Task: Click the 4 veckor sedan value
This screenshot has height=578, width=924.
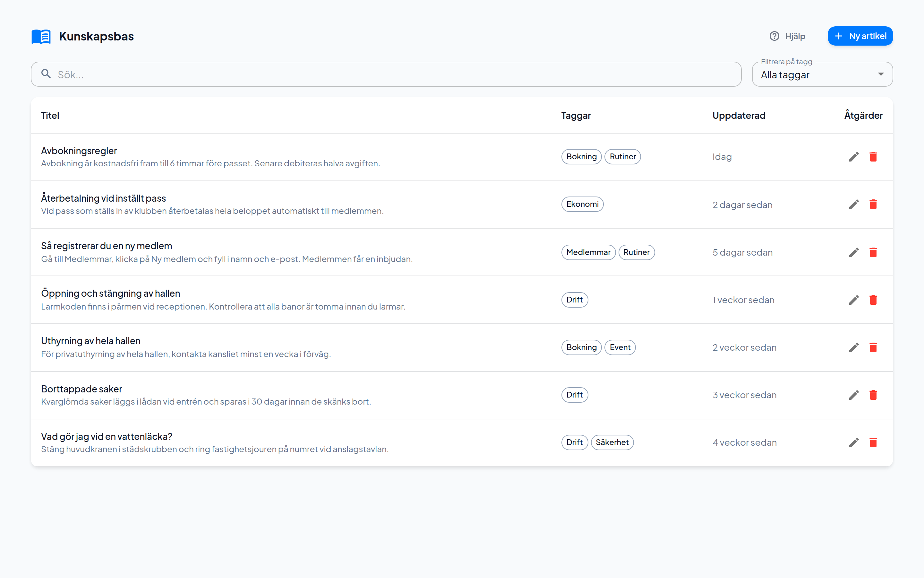Action: coord(745,443)
